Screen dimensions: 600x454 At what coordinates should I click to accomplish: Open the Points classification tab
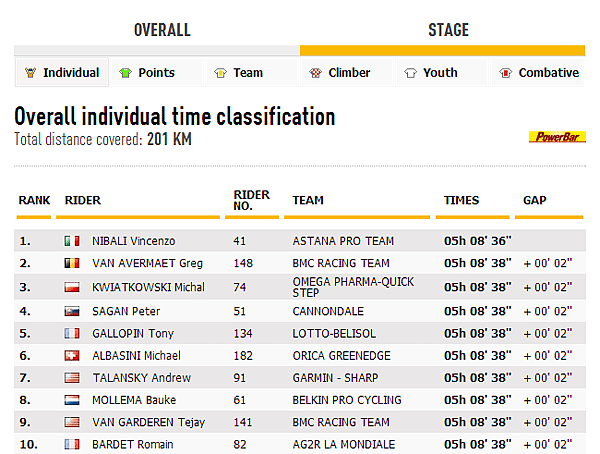pyautogui.click(x=157, y=72)
